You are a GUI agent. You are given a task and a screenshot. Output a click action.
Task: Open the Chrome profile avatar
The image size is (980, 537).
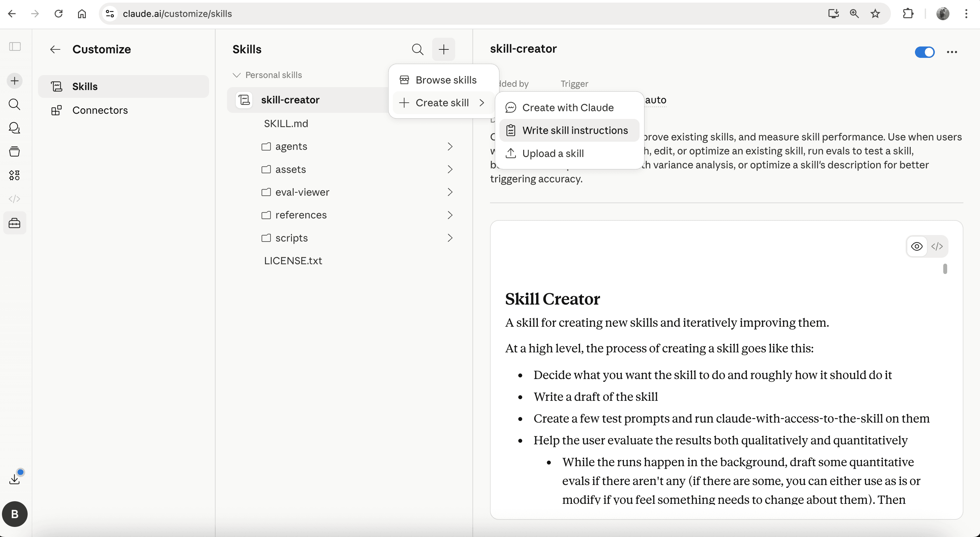click(943, 14)
